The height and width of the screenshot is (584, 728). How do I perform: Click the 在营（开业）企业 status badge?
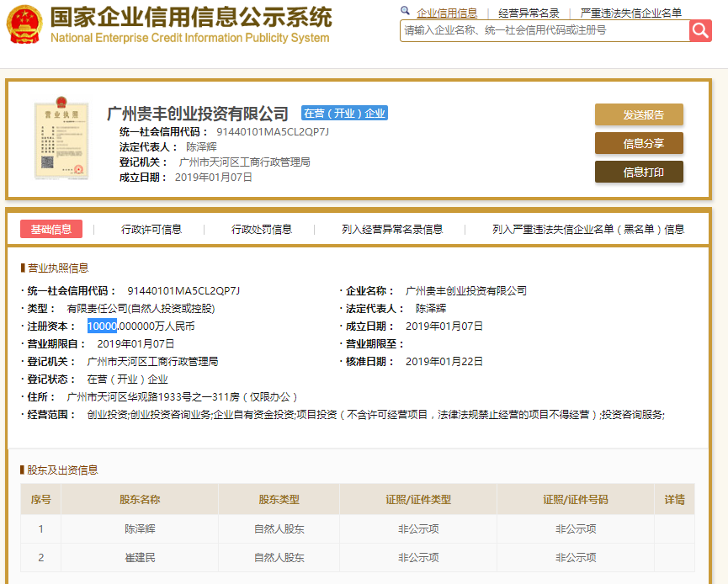point(343,113)
